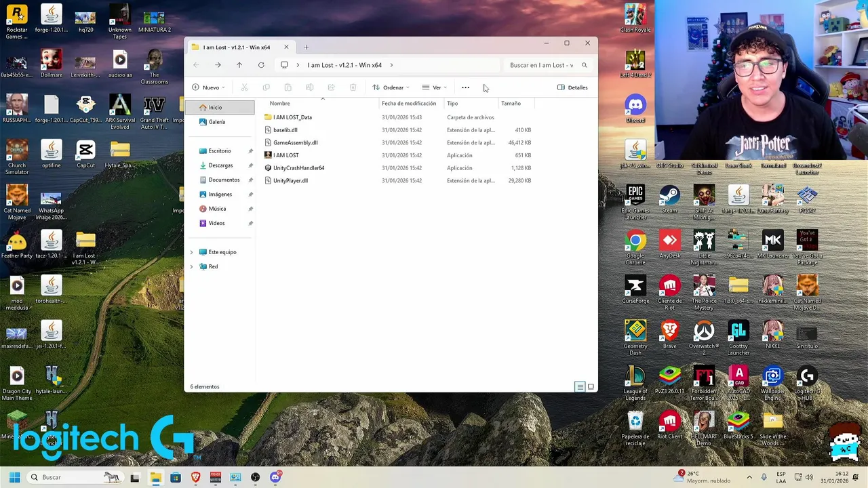Open Rockstar Games desktop icon
Viewport: 868px width, 488px height.
pyautogui.click(x=17, y=22)
